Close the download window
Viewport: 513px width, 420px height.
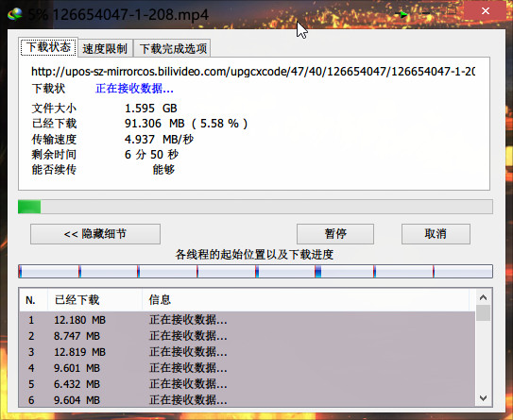tap(486, 11)
